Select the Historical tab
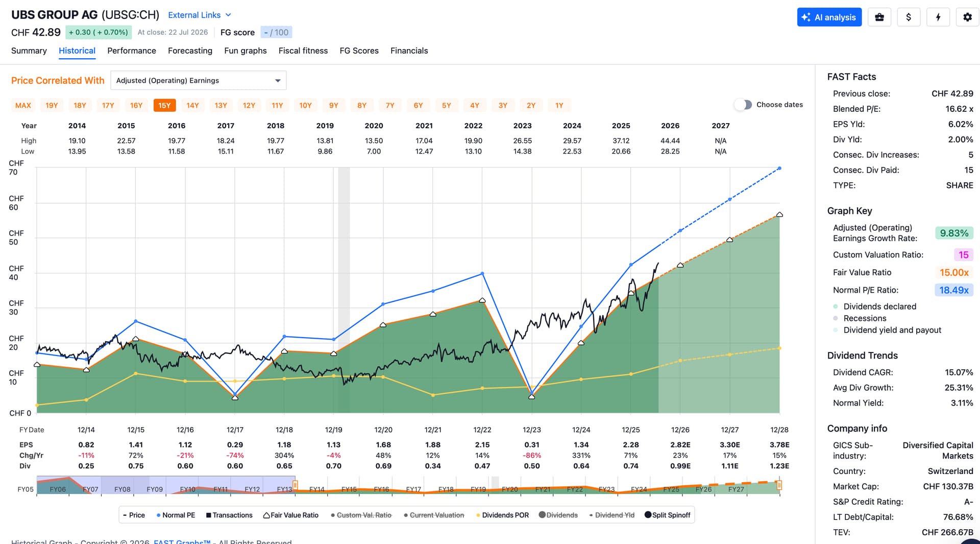The height and width of the screenshot is (544, 980). [x=77, y=51]
